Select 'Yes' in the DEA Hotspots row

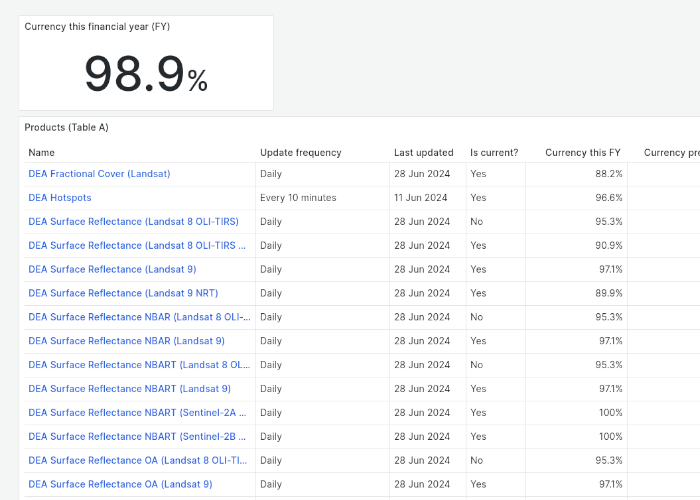(478, 198)
